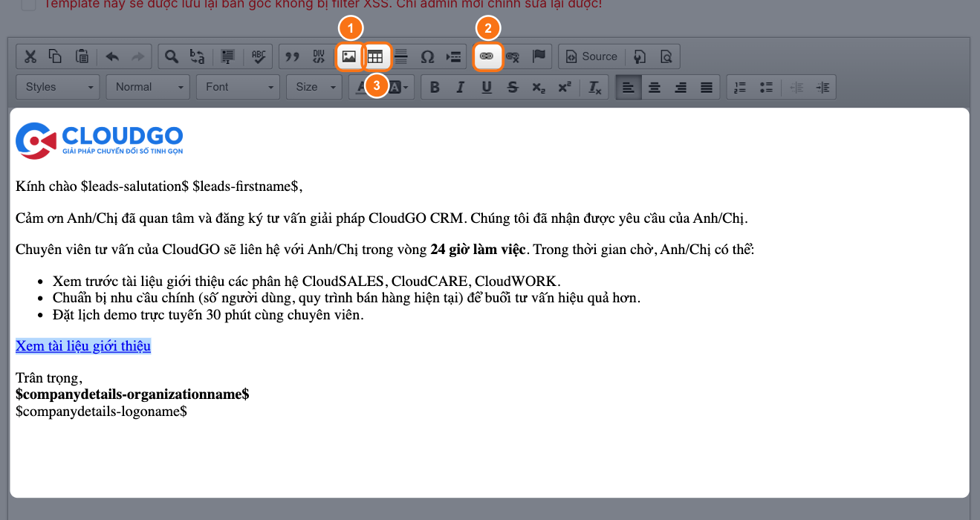Create a DIV container
Screen dimensions: 980x520
coord(319,56)
